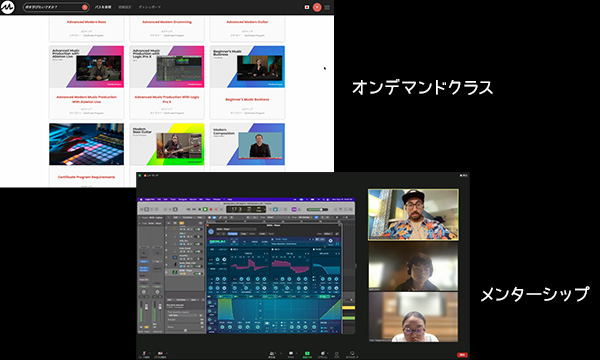Screen dimensions: 600x360
Task: Click the red leave meeting button
Action: click(x=462, y=355)
